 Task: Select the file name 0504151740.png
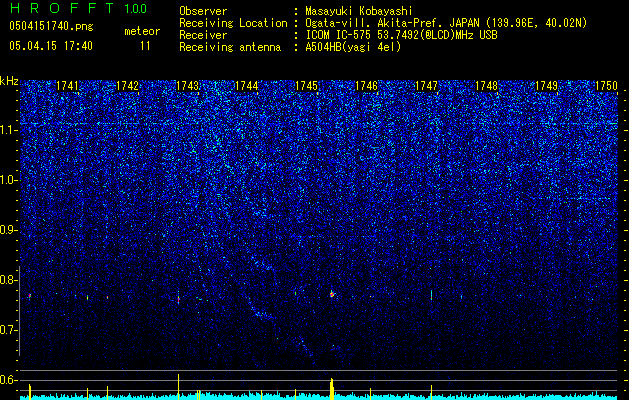coord(51,26)
